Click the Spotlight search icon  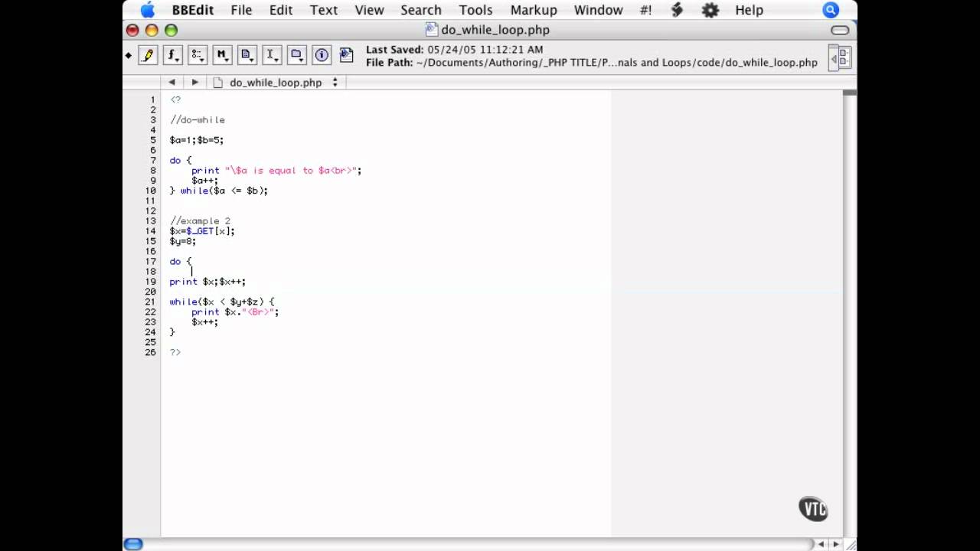(x=831, y=10)
